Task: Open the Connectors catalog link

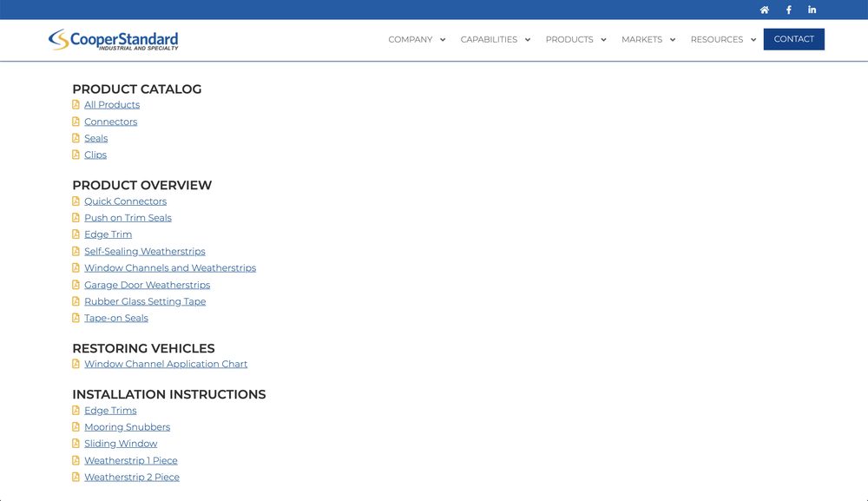Action: (111, 122)
